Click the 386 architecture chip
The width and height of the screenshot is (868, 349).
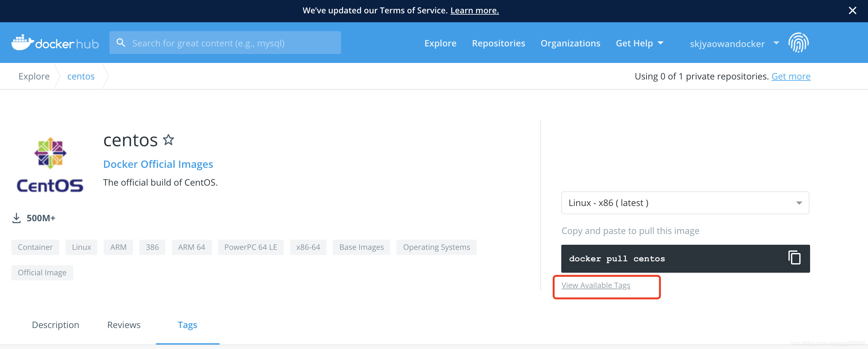point(152,247)
